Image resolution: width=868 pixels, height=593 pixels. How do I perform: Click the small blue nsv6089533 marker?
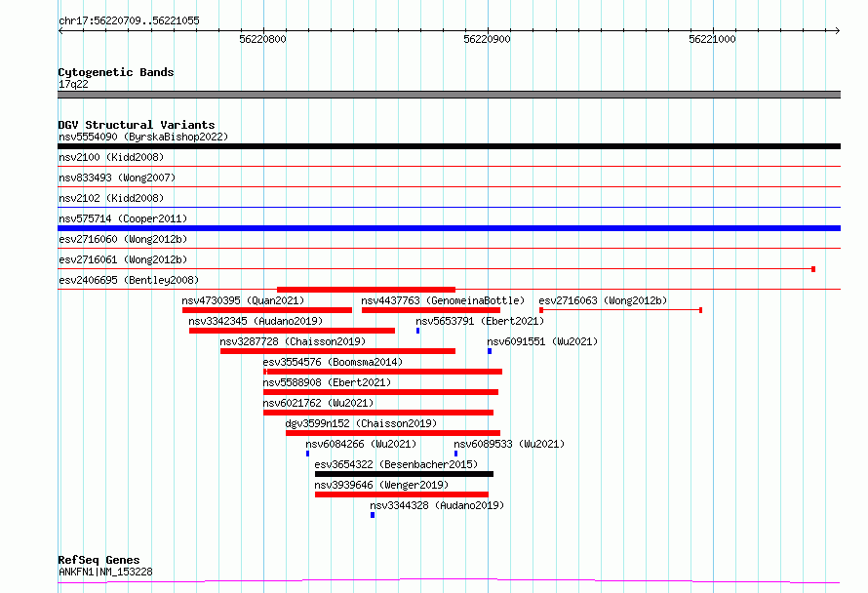pyautogui.click(x=455, y=454)
